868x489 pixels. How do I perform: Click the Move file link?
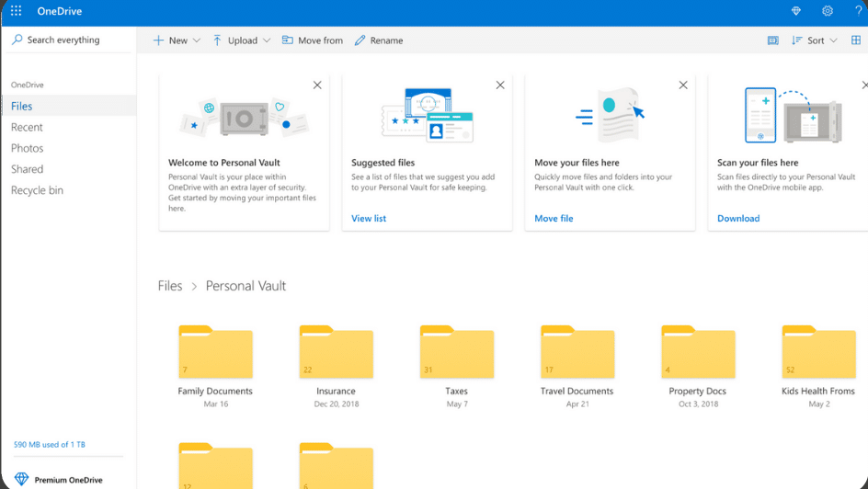(554, 218)
